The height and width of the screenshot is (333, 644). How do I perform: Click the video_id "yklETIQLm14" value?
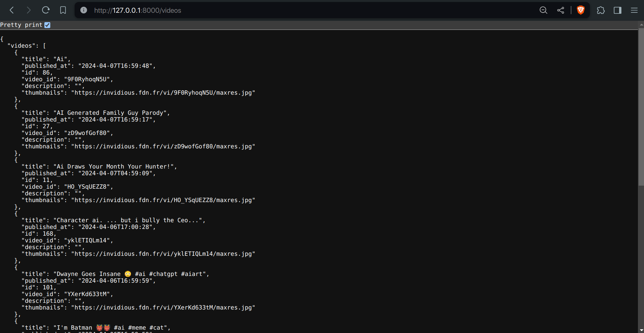(x=87, y=240)
